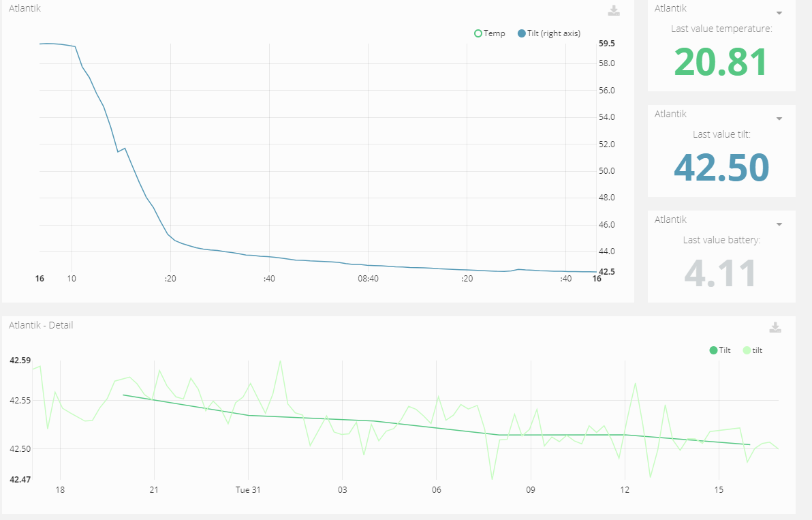Image resolution: width=812 pixels, height=520 pixels.
Task: Download the Atlantik tilt chart data
Action: 614,10
